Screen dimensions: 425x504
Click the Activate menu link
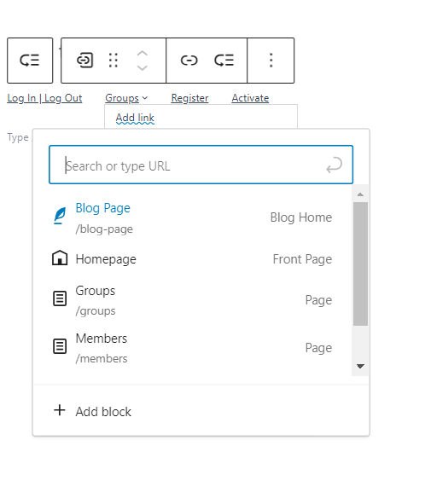click(250, 98)
